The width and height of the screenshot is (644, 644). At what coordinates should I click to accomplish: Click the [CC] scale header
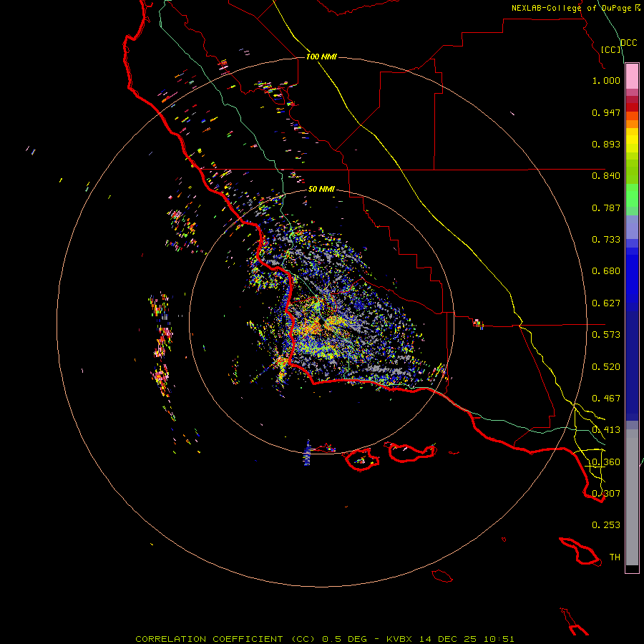(611, 49)
